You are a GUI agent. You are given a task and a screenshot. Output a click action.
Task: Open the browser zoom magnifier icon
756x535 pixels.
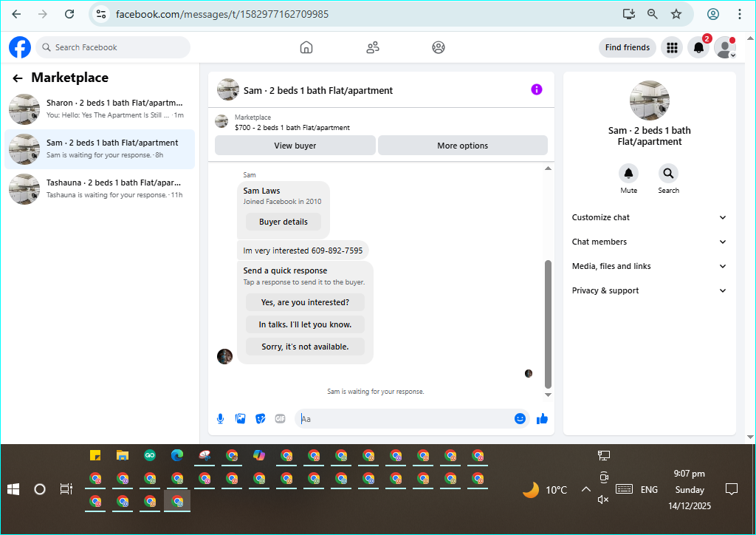point(653,14)
